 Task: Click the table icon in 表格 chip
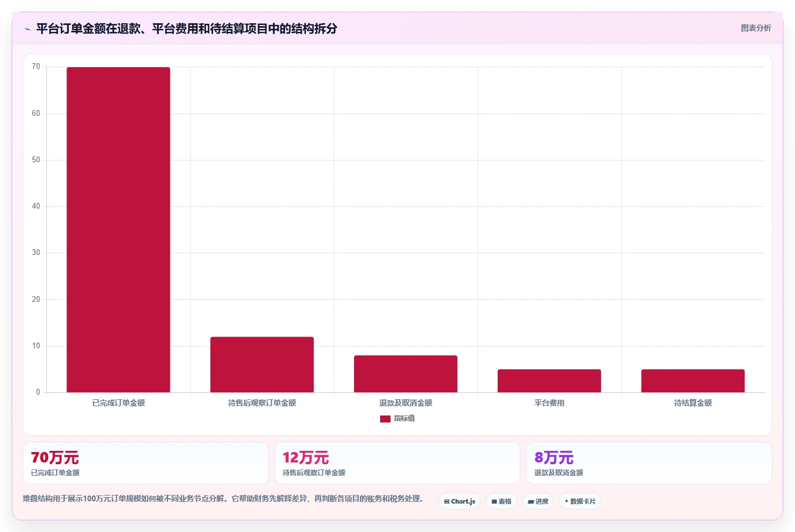pyautogui.click(x=494, y=502)
